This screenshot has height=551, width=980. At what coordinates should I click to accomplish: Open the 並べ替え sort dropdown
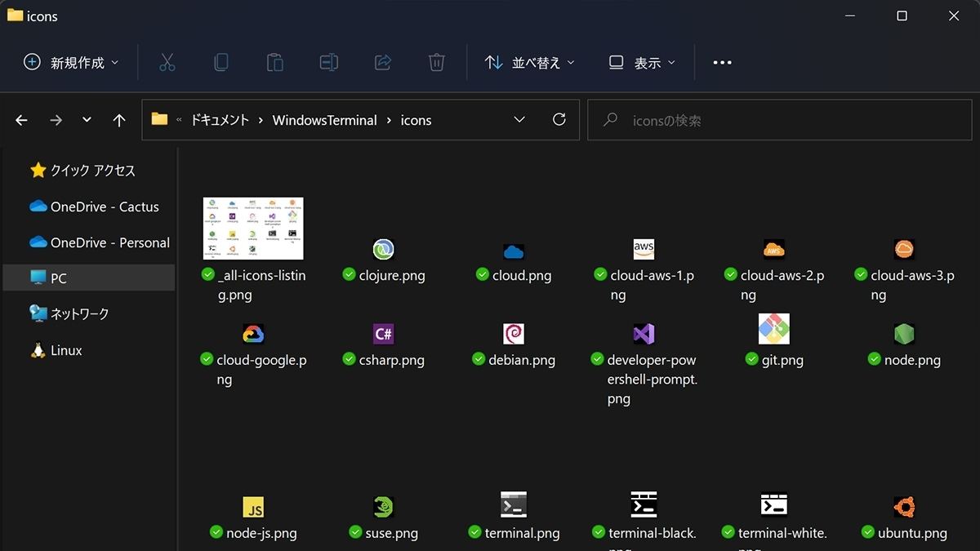530,63
